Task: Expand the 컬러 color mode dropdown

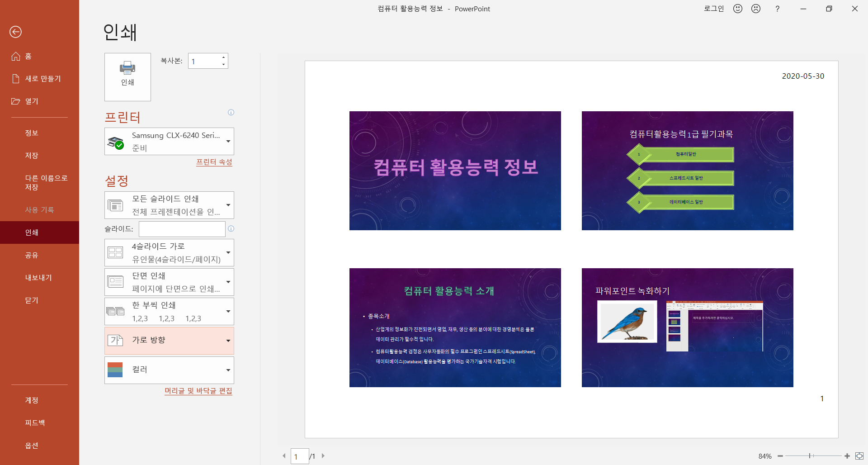Action: click(x=169, y=370)
